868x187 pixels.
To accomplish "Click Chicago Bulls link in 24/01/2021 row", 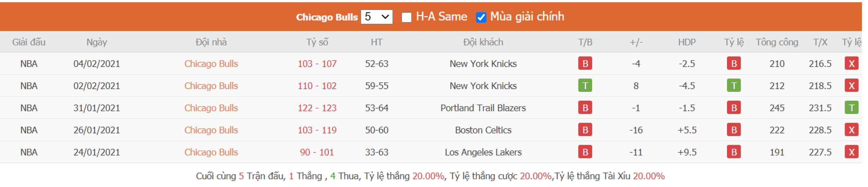I will click(211, 152).
